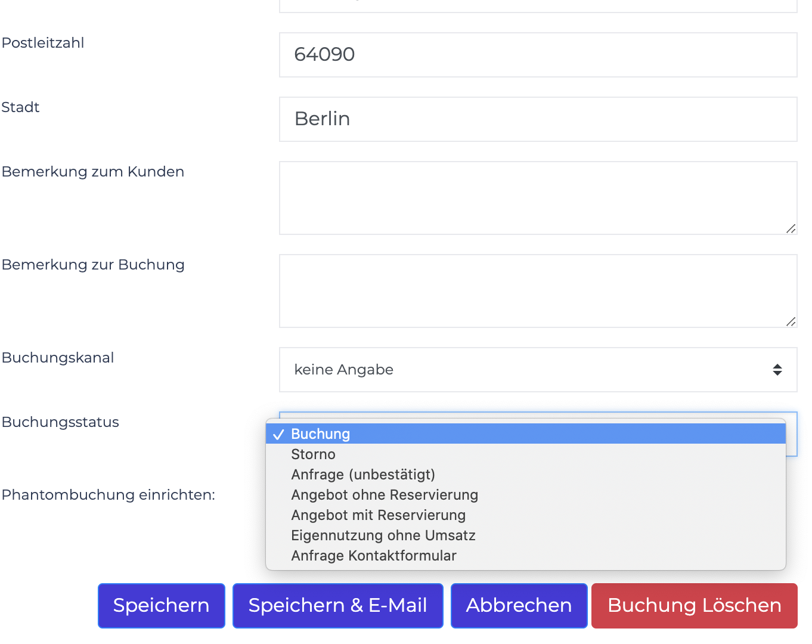Focus the Bemerkung zur Buchung text area

point(538,291)
